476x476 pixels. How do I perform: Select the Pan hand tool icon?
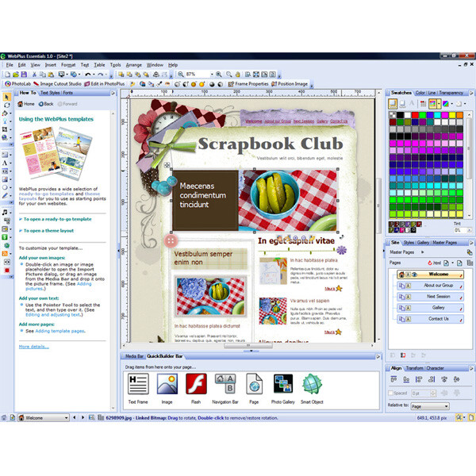point(238,75)
